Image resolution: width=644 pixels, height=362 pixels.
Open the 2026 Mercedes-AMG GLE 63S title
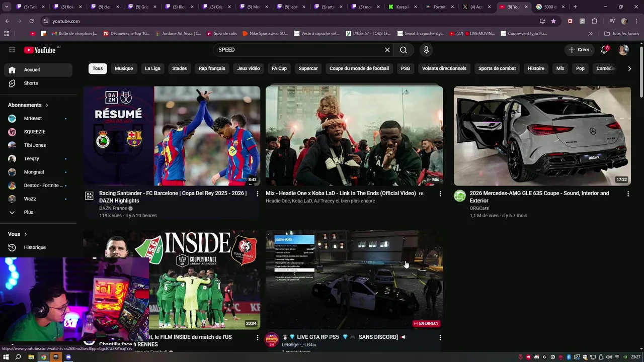[539, 197]
